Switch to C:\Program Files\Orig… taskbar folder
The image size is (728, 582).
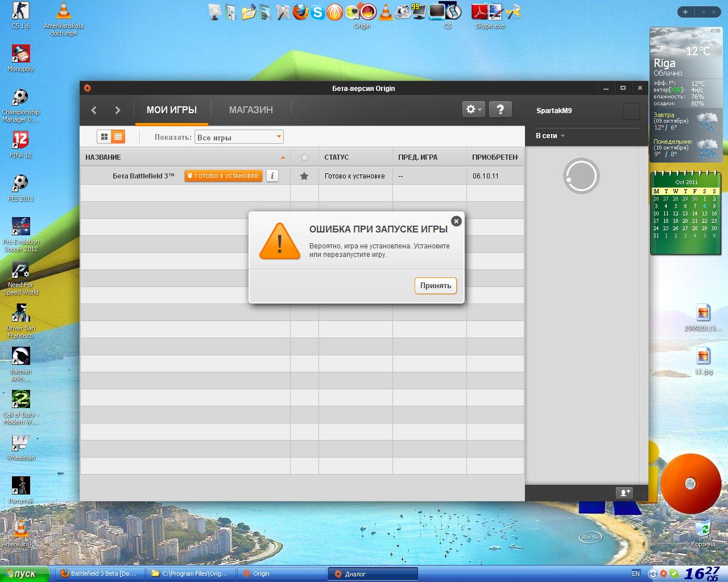click(191, 573)
